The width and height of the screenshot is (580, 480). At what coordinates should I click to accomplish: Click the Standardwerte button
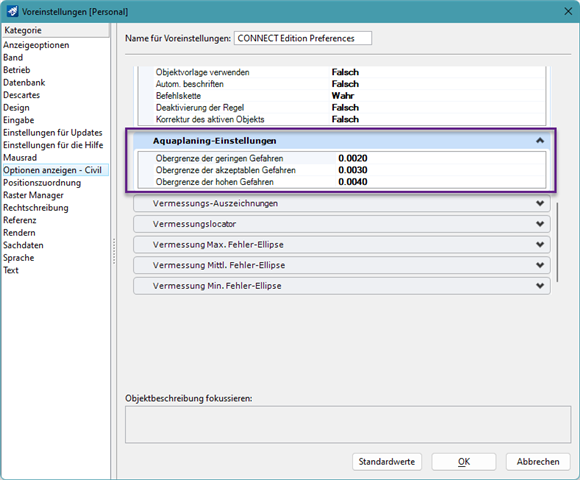click(387, 462)
